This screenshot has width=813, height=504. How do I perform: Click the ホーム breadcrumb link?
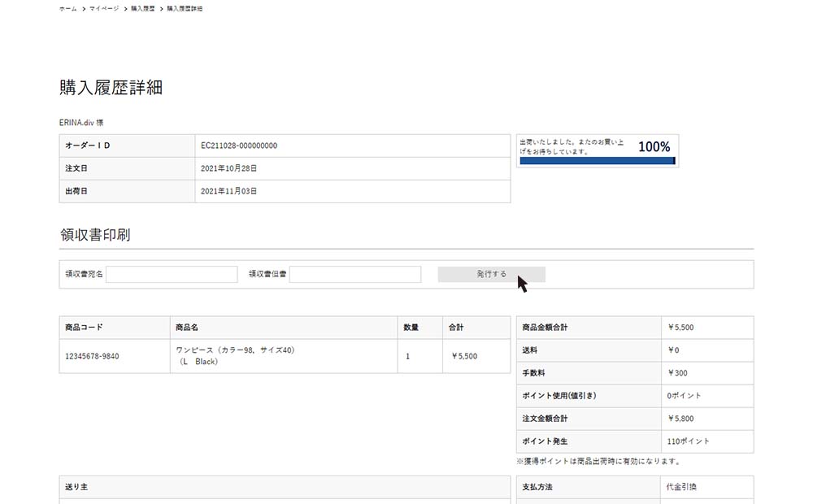(67, 8)
